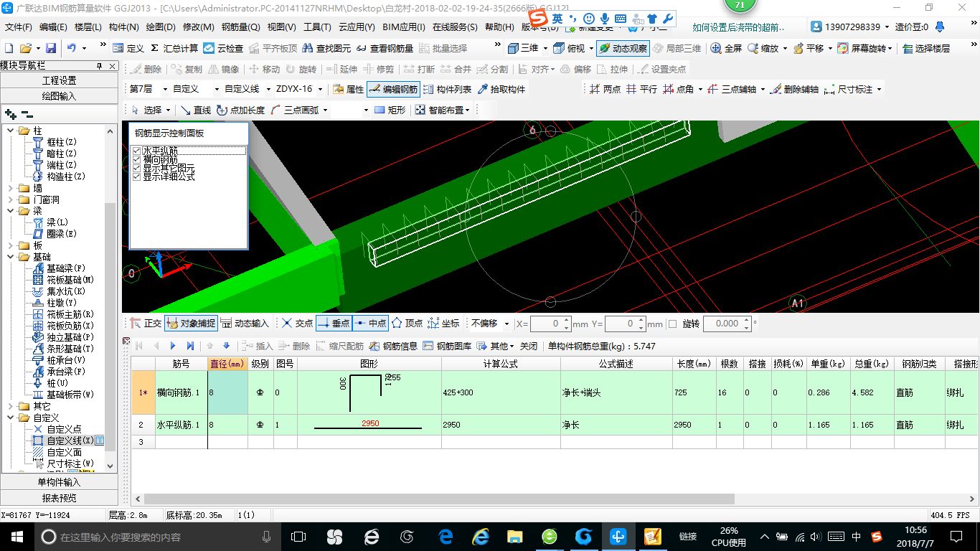Screen dimensions: 980x551
Task: Open the 三维 view dropdown arrow
Action: click(545, 48)
